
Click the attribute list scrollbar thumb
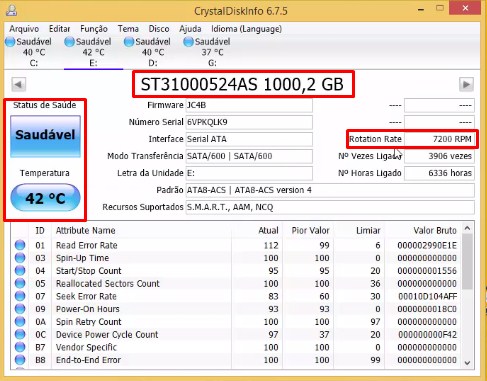(x=467, y=261)
